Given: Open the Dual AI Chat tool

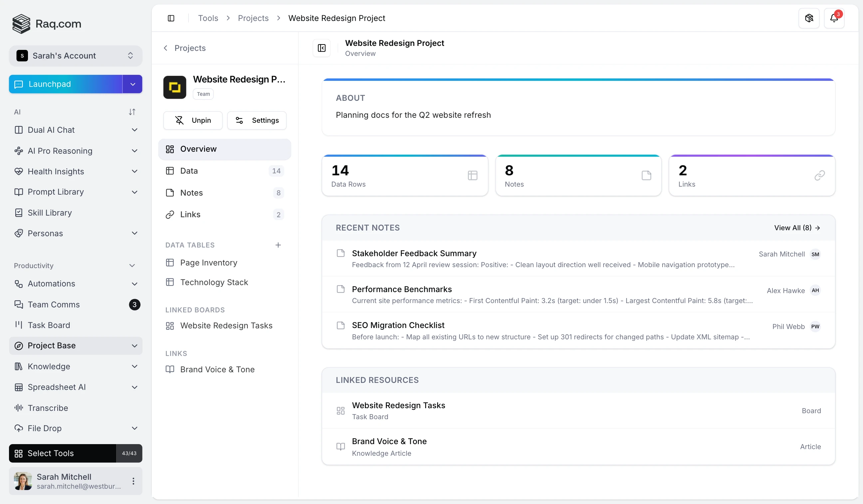Looking at the screenshot, I should point(51,130).
